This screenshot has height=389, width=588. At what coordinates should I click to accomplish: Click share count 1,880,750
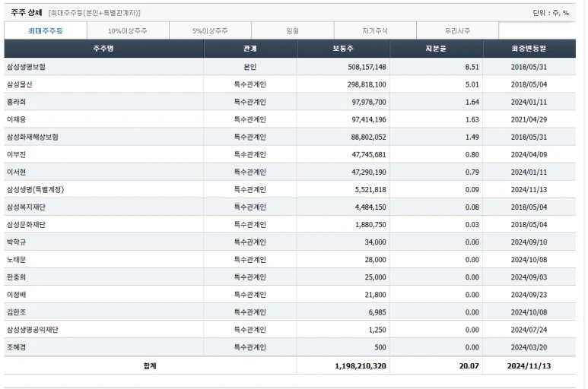coord(370,225)
